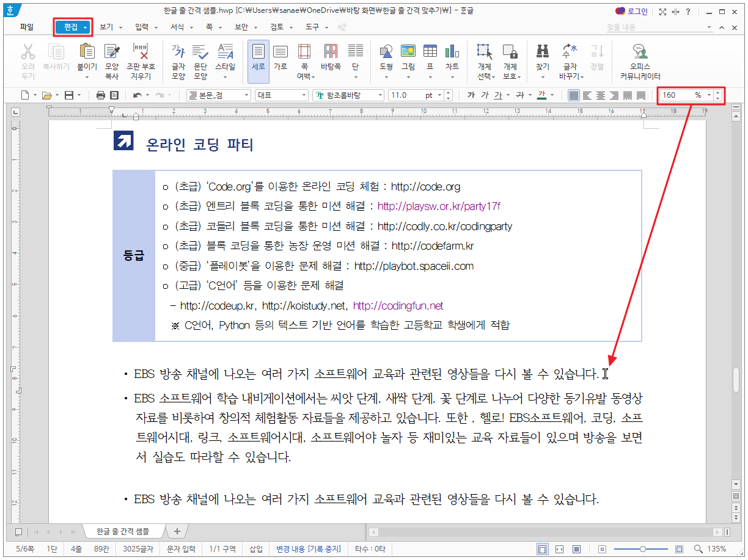Toggle 삽입 insert mode in status bar

point(255,549)
